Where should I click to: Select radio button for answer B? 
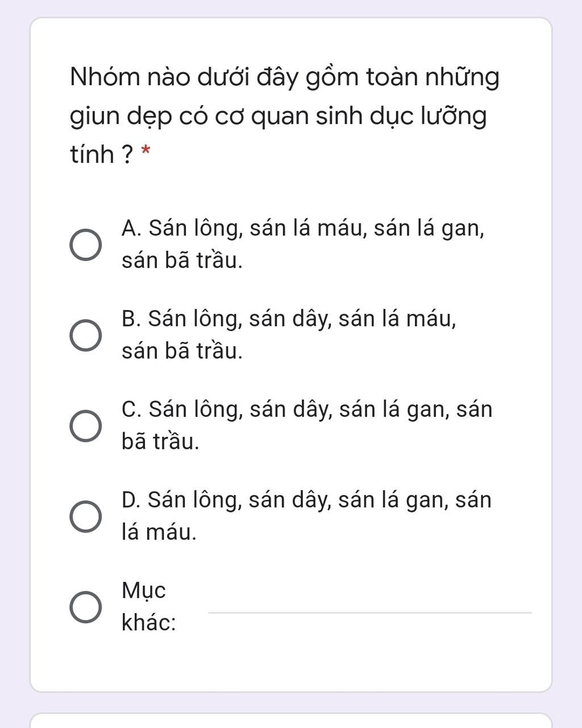coord(86,336)
